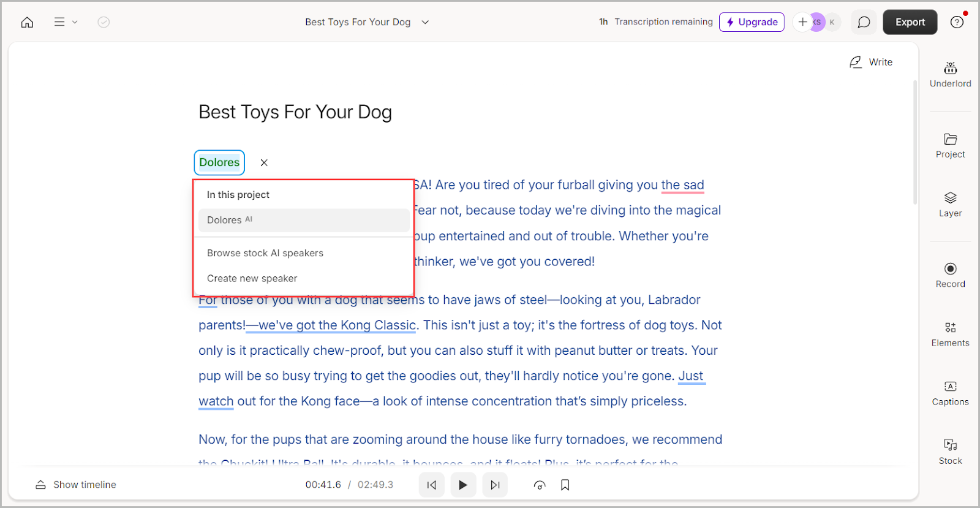Open the Stock media panel
The width and height of the screenshot is (980, 508).
pos(950,452)
